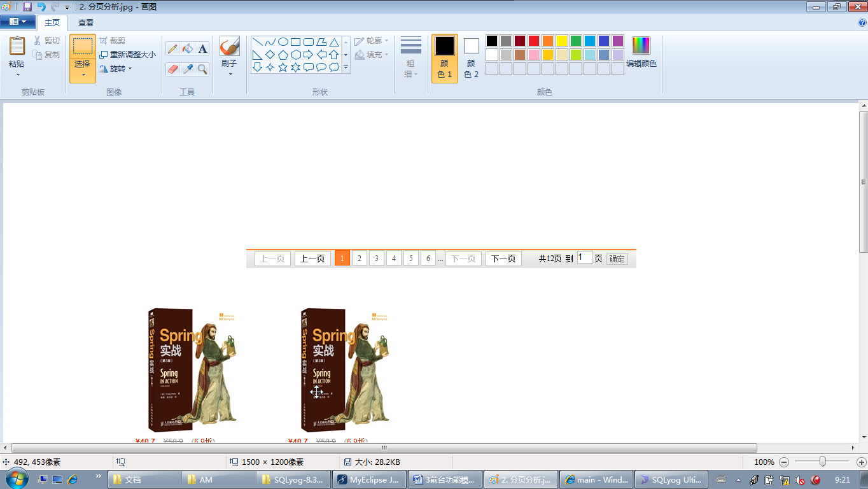
Task: Switch to SQLyog Ulti... taskbar window
Action: pos(672,480)
